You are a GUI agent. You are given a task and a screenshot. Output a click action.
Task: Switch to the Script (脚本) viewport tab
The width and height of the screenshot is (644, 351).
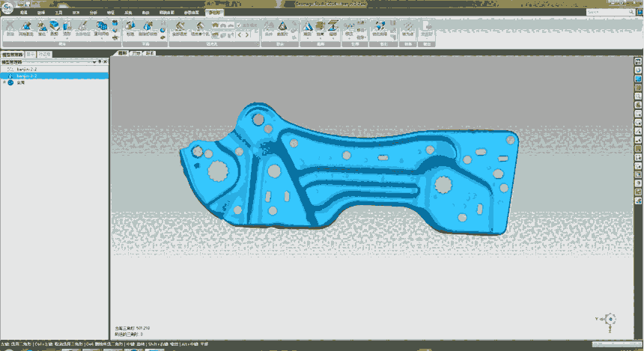tap(151, 54)
